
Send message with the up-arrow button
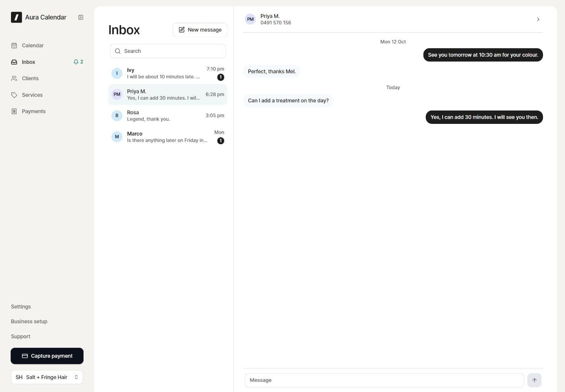pos(534,380)
